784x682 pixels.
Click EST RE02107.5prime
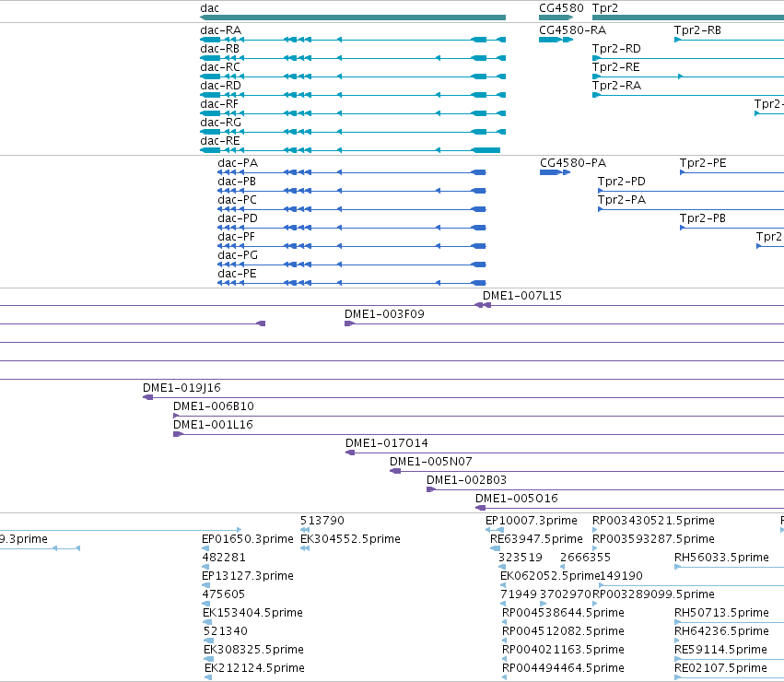(720, 669)
